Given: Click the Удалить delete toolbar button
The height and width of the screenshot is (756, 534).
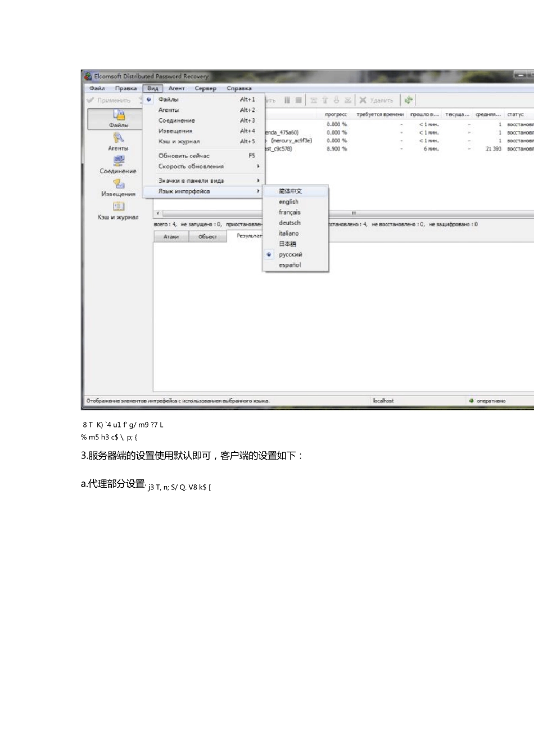Looking at the screenshot, I should [376, 100].
